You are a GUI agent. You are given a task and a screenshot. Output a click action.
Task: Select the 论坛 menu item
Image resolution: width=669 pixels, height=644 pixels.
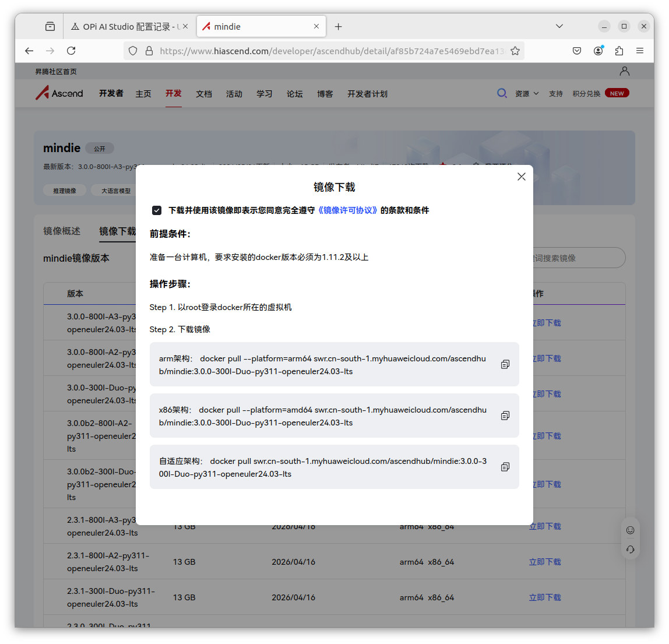(x=295, y=94)
